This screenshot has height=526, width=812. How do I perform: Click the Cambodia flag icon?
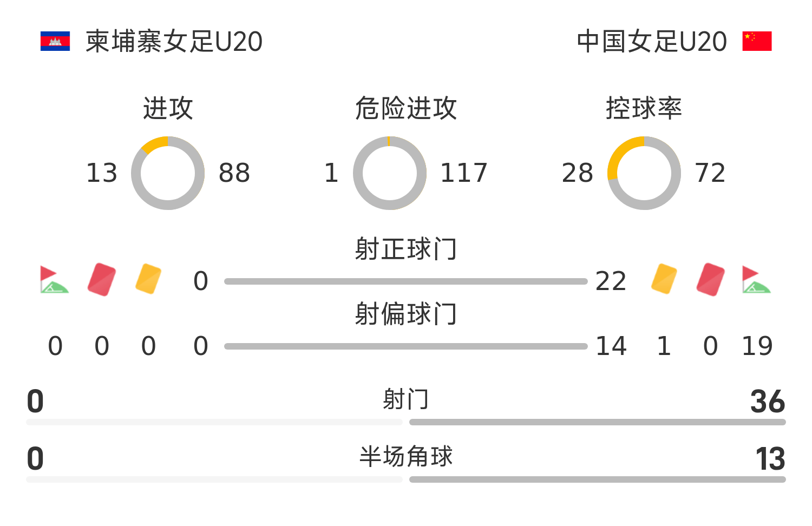(55, 41)
